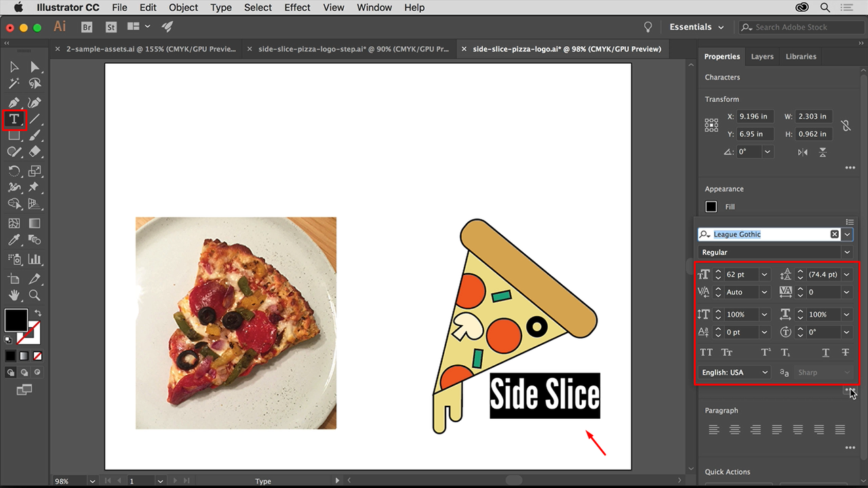Toggle Constrain Width and Height Proportions link
This screenshot has height=488, width=868.
tap(845, 126)
